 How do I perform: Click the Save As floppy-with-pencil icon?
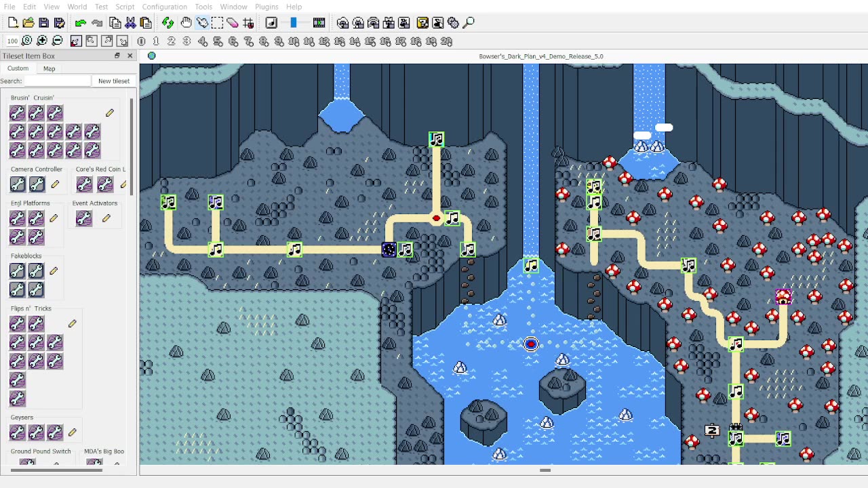pyautogui.click(x=60, y=23)
